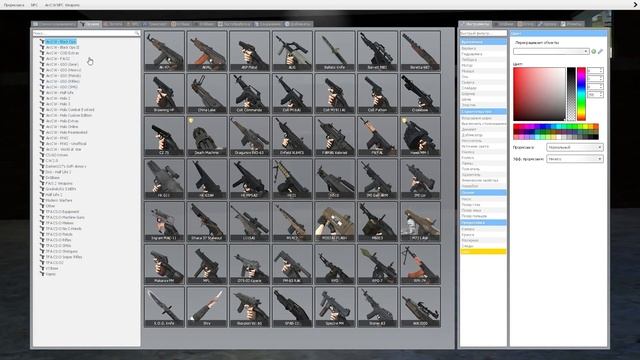Open the Прорисовка render mode dropdown
Viewport: 640px width, 360px height.
click(x=575, y=147)
